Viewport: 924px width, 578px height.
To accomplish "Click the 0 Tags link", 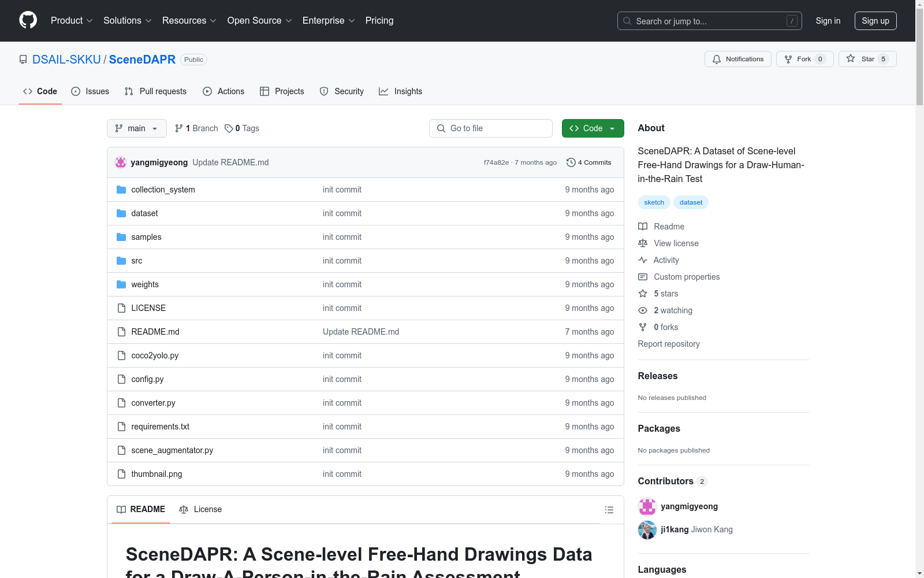I will [x=242, y=128].
